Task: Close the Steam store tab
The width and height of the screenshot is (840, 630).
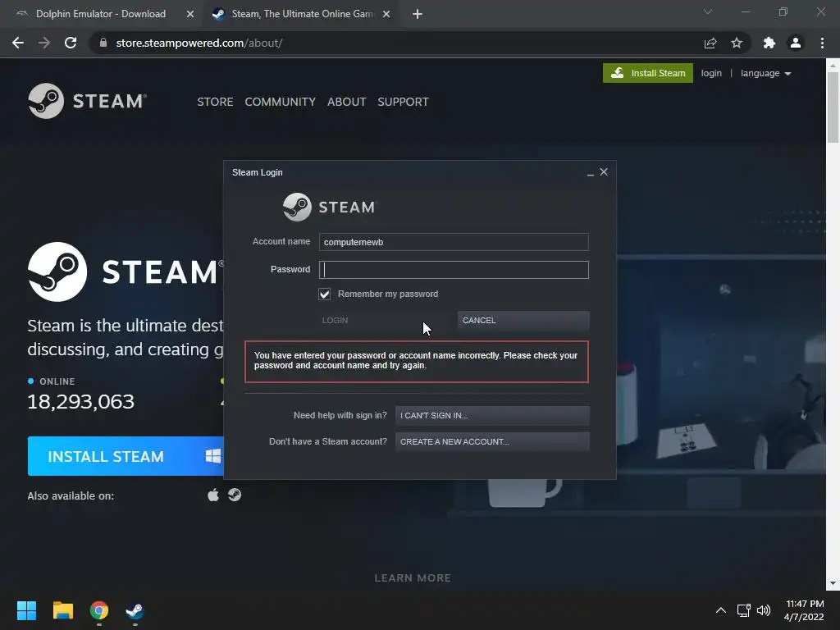Action: click(386, 15)
